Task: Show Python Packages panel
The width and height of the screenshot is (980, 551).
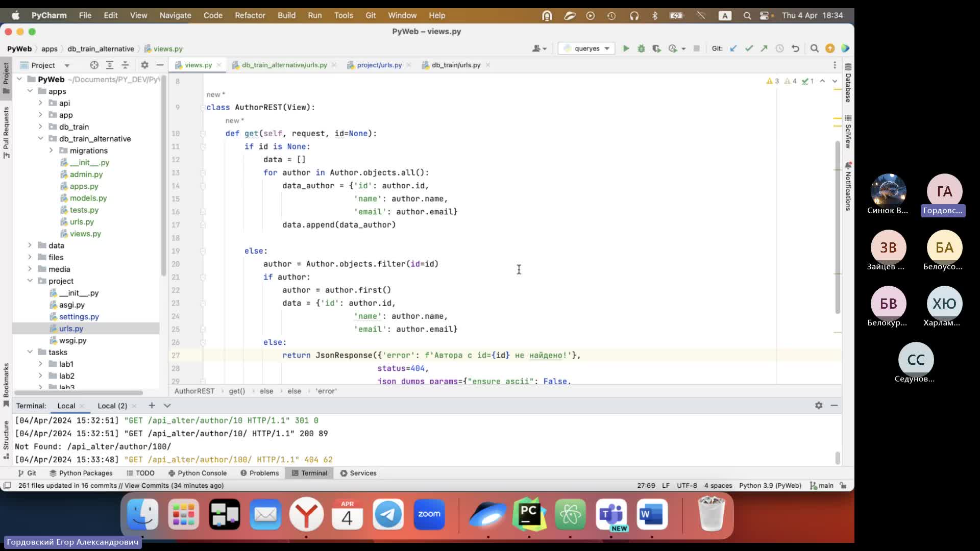Action: [81, 473]
